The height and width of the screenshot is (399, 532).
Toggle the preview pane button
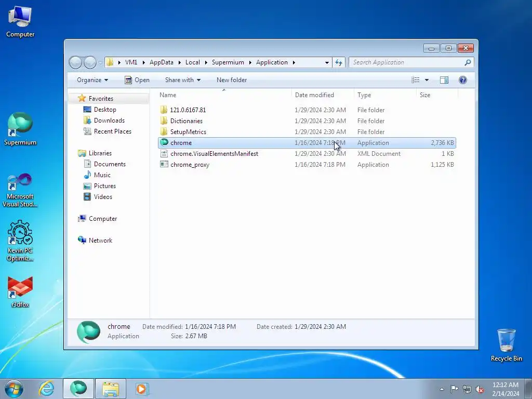point(444,79)
